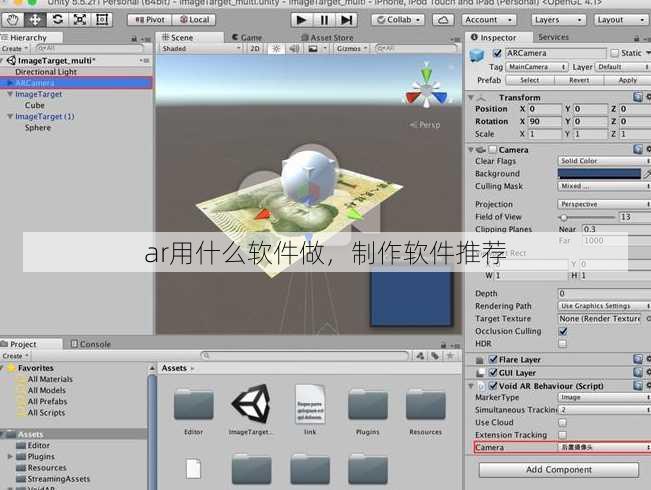Click the Play button

(x=301, y=20)
